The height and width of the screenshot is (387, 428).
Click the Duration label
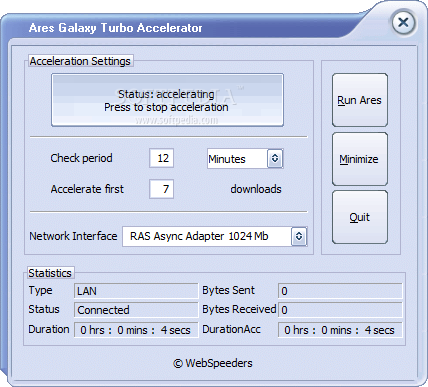49,329
